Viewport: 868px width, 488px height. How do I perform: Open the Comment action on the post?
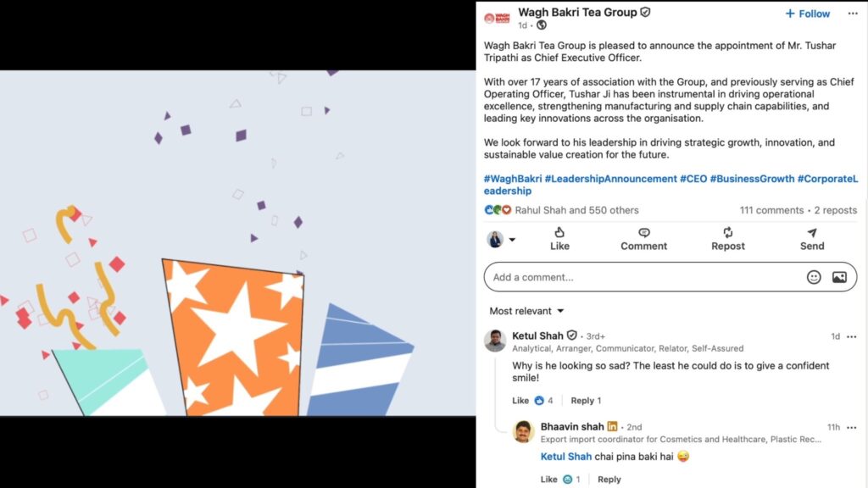[643, 239]
